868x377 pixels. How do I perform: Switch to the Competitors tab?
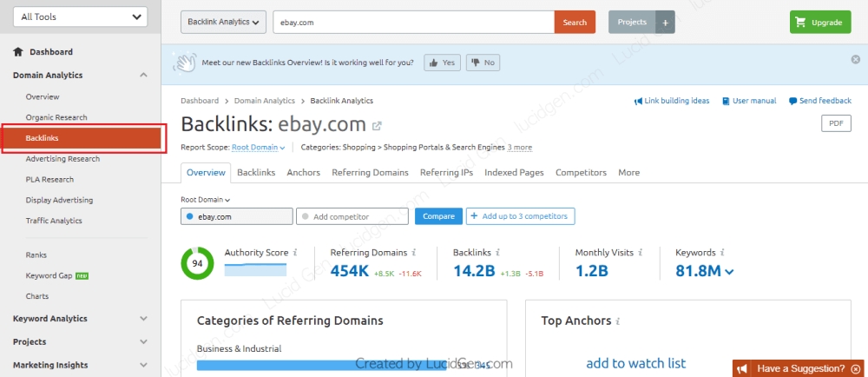pos(582,173)
